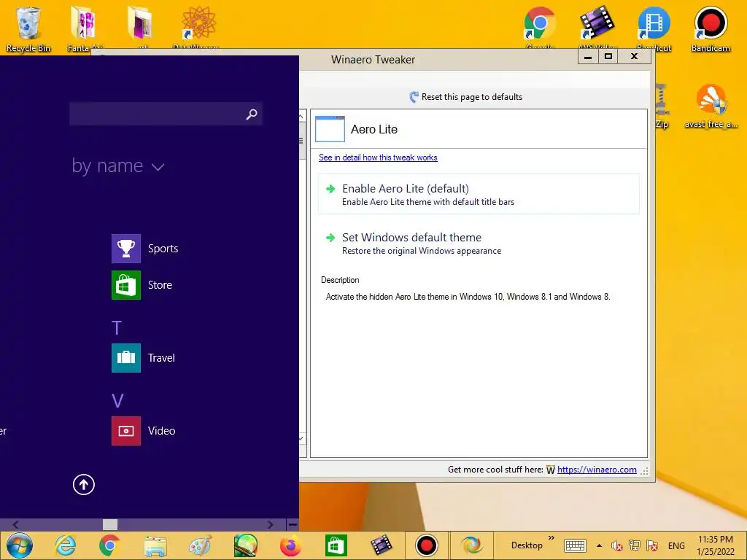
Task: Click the Tweaker tree scrollbar thumb
Action: [301, 141]
